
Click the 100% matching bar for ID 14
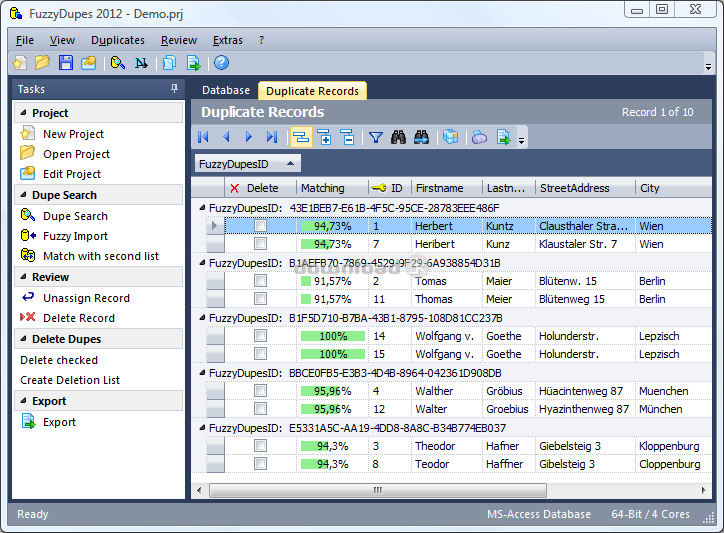[x=332, y=336]
